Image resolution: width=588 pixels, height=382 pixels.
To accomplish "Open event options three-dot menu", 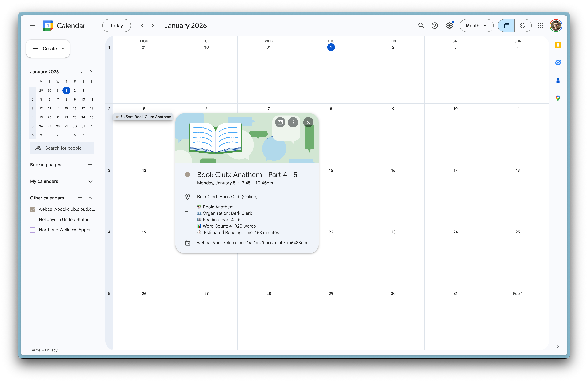I will point(293,122).
